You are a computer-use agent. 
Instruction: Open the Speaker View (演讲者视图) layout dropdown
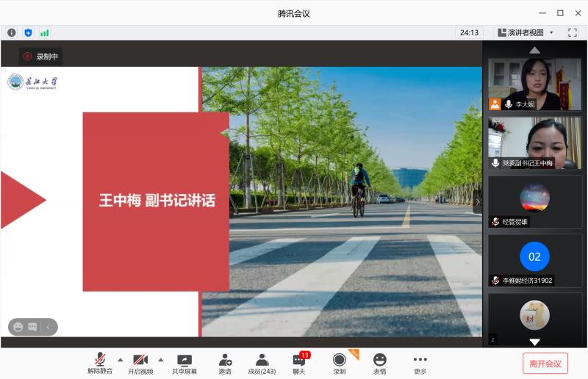(x=525, y=32)
